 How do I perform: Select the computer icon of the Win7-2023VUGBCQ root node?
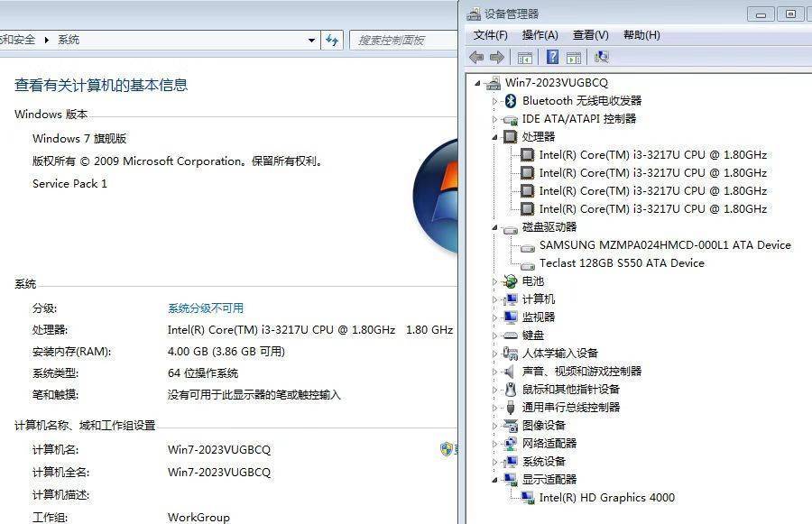click(x=494, y=83)
